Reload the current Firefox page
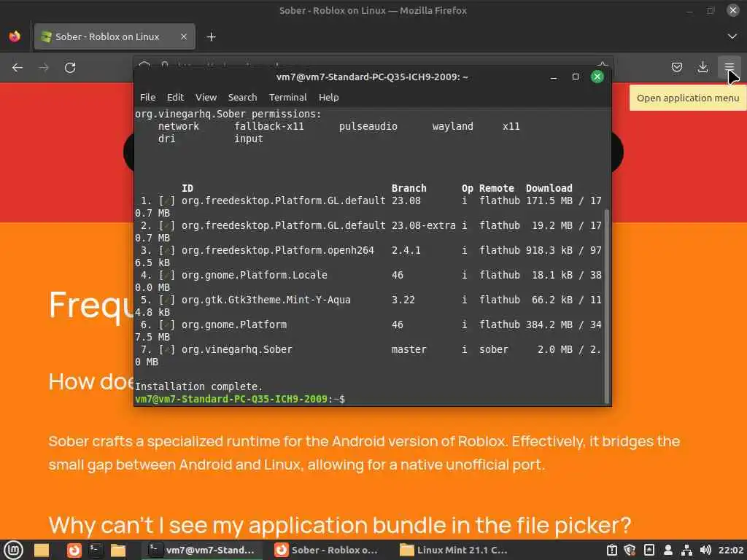Image resolution: width=747 pixels, height=560 pixels. (x=70, y=68)
